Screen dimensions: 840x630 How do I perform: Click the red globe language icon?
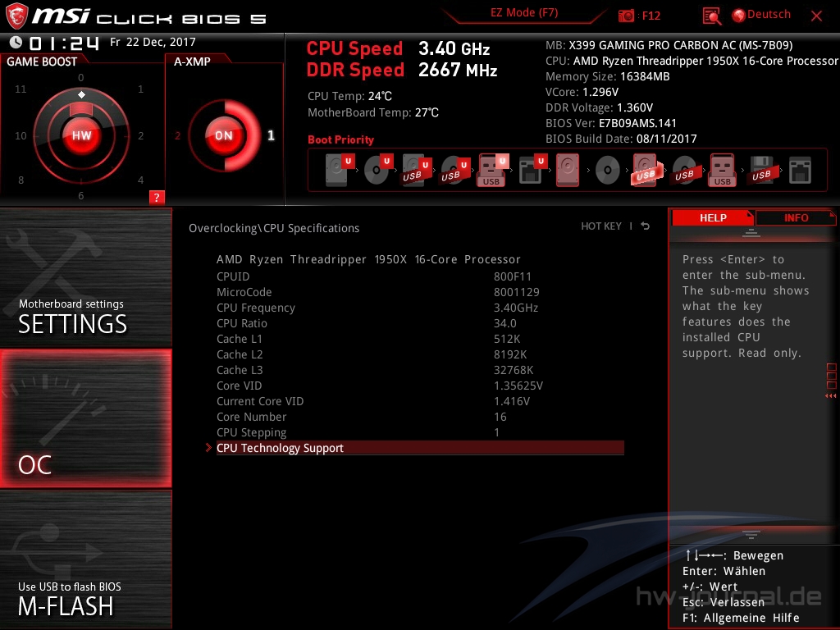(739, 16)
